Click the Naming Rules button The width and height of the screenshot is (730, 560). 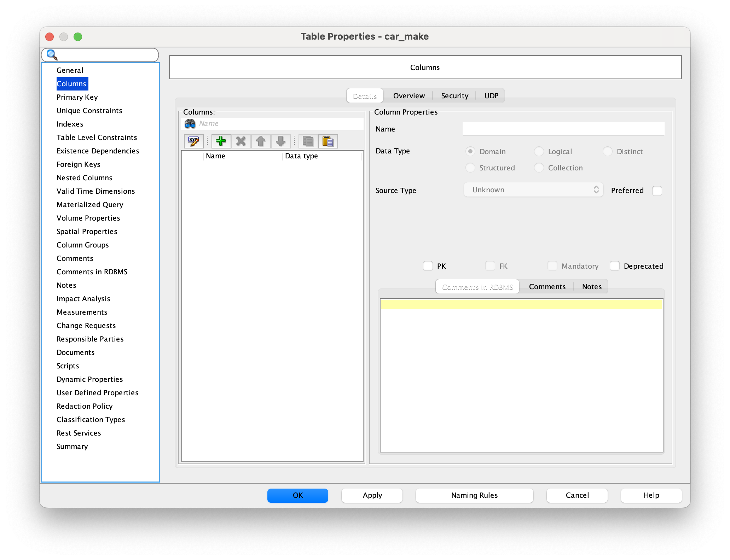[474, 495]
